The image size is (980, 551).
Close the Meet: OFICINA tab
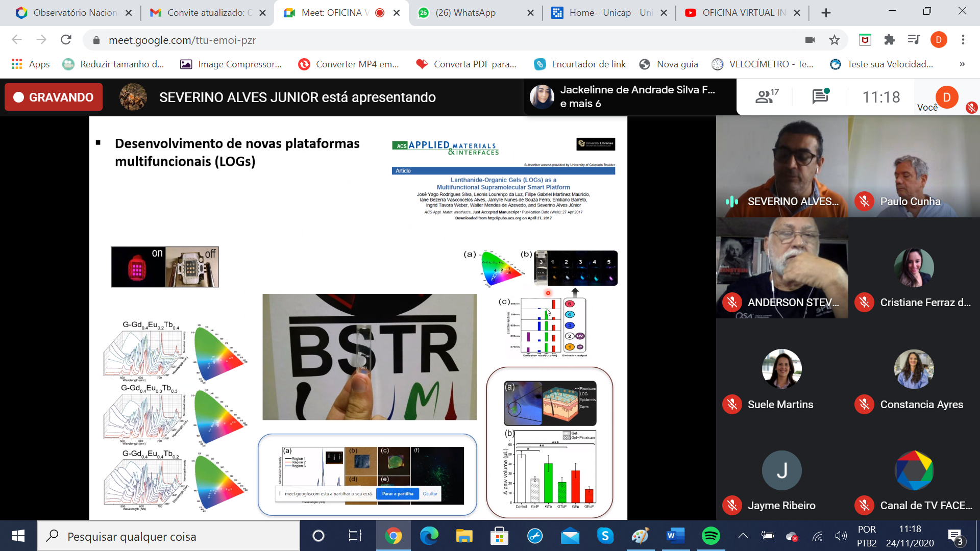click(x=397, y=13)
